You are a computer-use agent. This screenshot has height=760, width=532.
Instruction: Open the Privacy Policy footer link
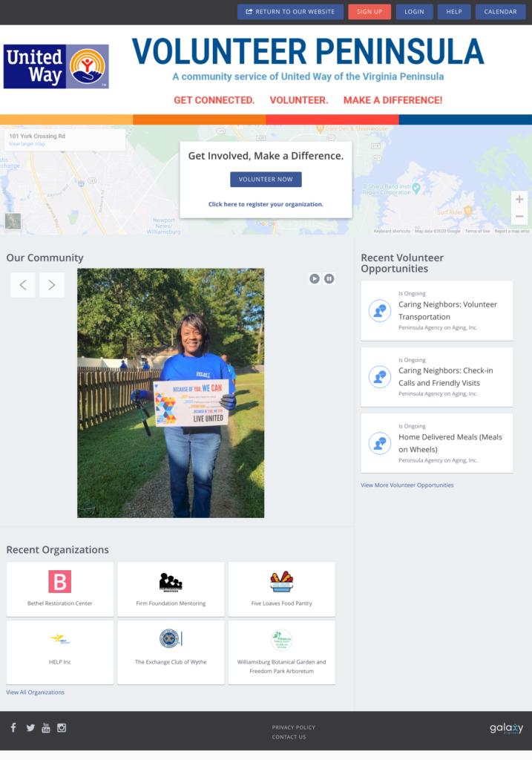pos(294,727)
